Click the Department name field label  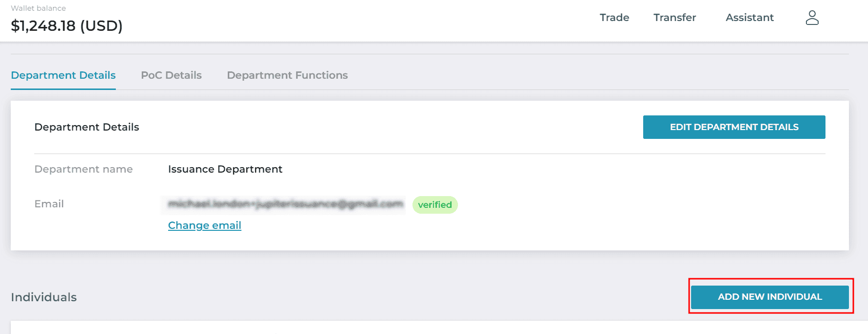point(84,169)
